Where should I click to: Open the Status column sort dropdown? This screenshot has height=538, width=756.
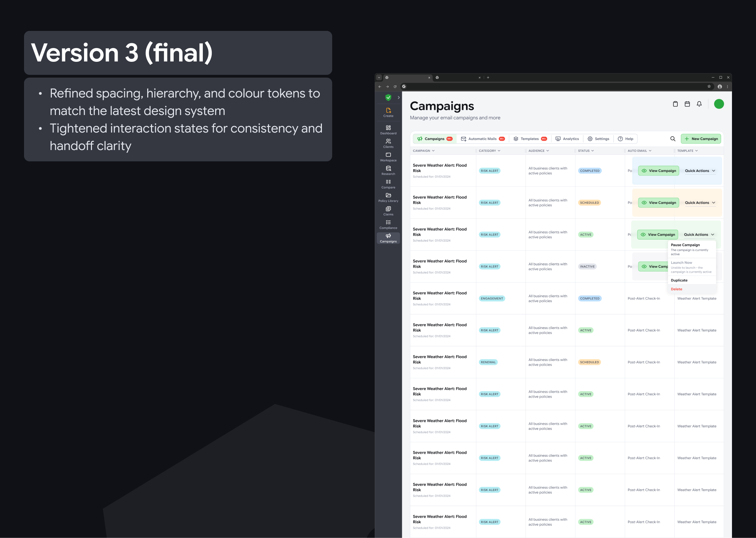click(x=586, y=151)
